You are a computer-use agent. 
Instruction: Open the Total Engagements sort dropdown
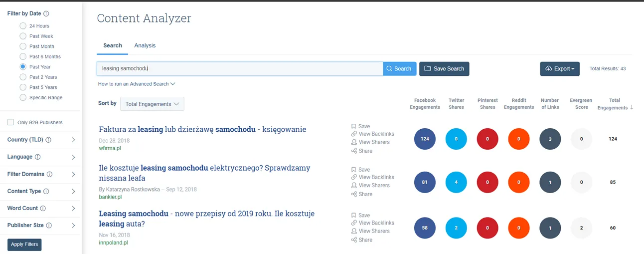pyautogui.click(x=152, y=104)
